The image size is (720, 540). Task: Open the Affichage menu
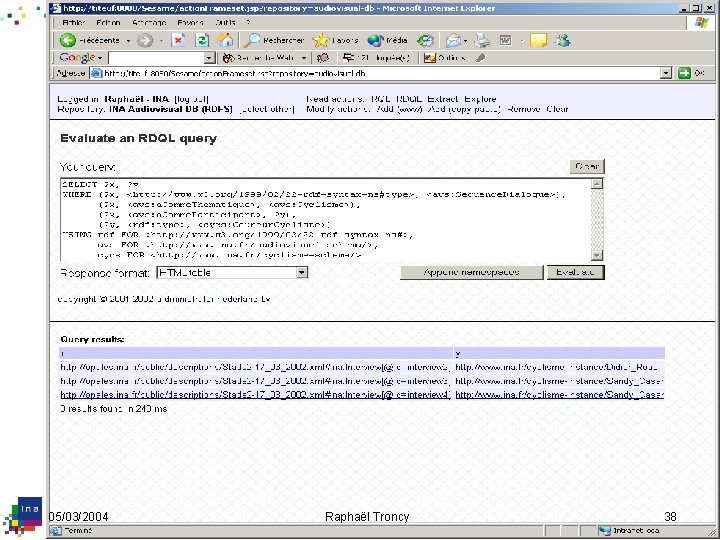point(149,22)
